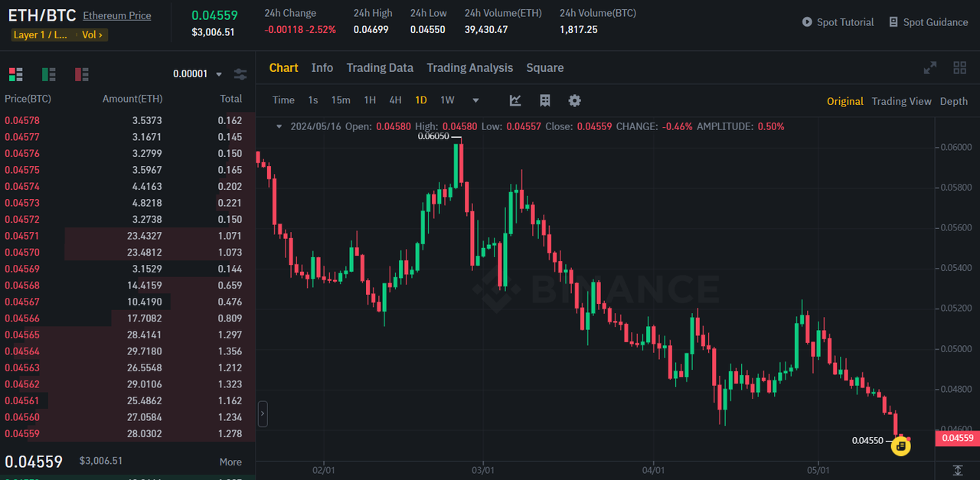Expand the side panel collapse arrow
This screenshot has width=980, height=480.
tap(263, 413)
